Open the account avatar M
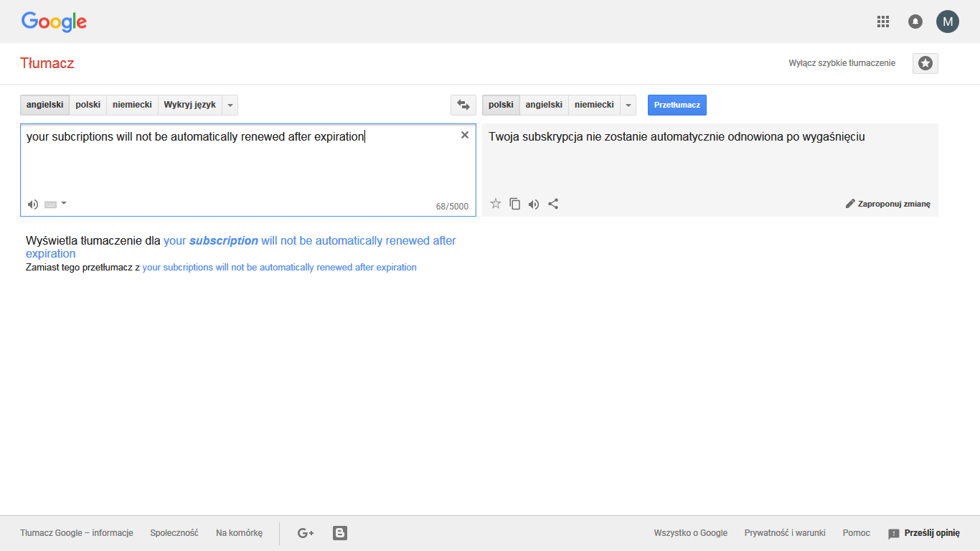Image resolution: width=980 pixels, height=551 pixels. pyautogui.click(x=948, y=22)
